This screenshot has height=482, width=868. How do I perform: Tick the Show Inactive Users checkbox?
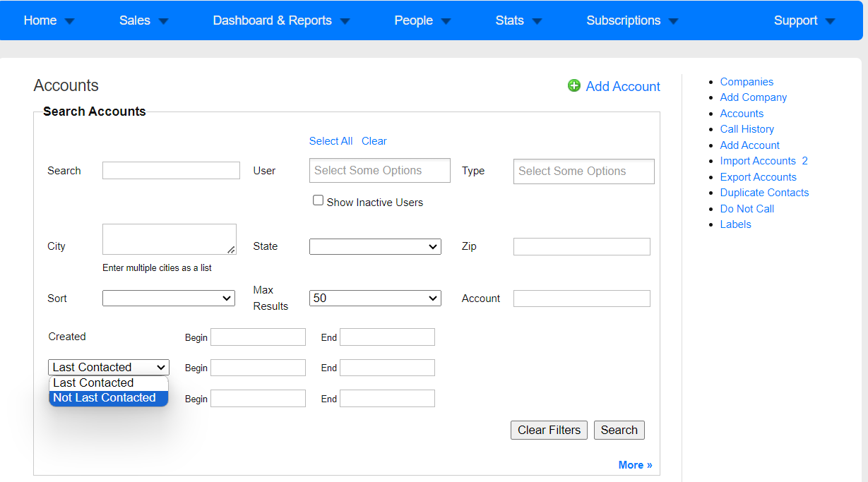(318, 200)
